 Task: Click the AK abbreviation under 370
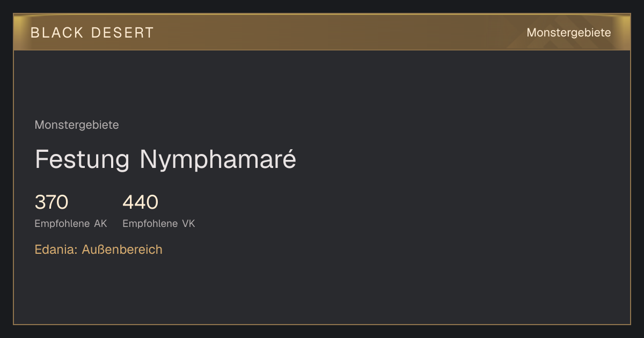point(101,224)
